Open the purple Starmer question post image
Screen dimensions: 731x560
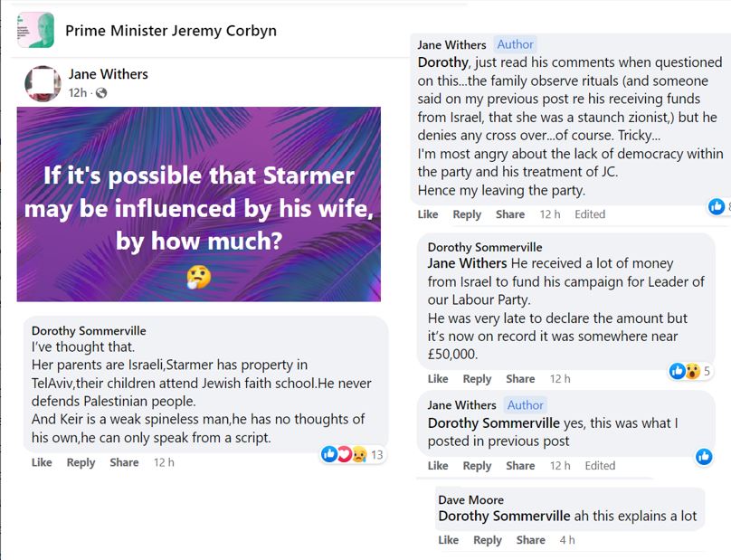point(199,204)
